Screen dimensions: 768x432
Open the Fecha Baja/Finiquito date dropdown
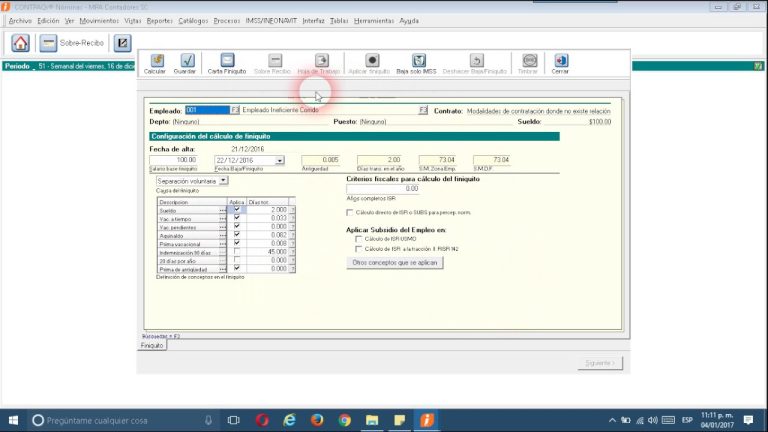(x=280, y=160)
